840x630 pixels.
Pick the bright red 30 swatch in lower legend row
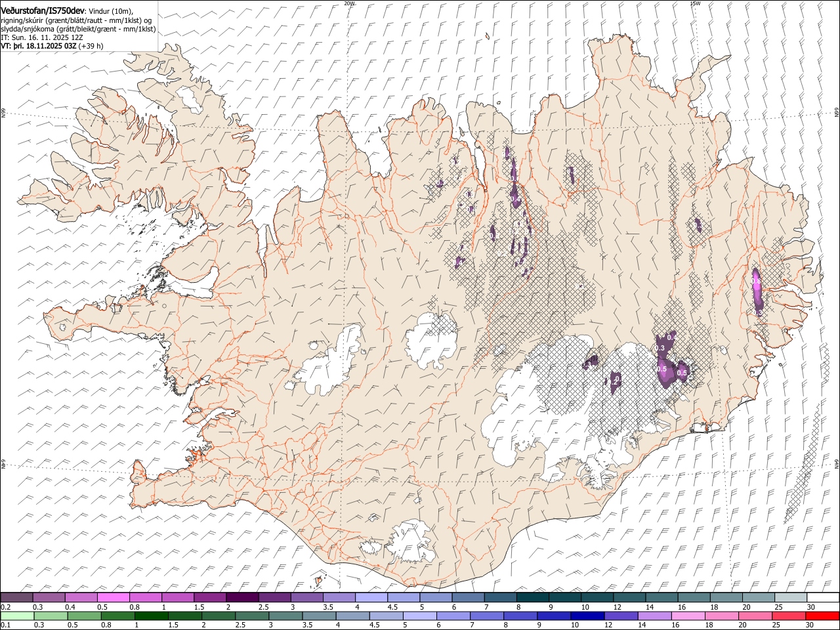(x=822, y=616)
